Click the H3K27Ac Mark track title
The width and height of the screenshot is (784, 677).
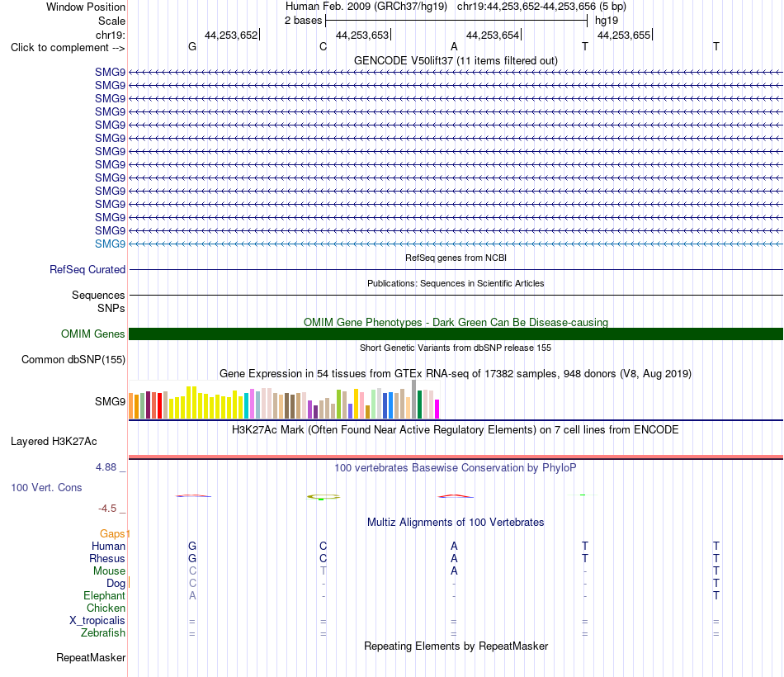coord(456,430)
